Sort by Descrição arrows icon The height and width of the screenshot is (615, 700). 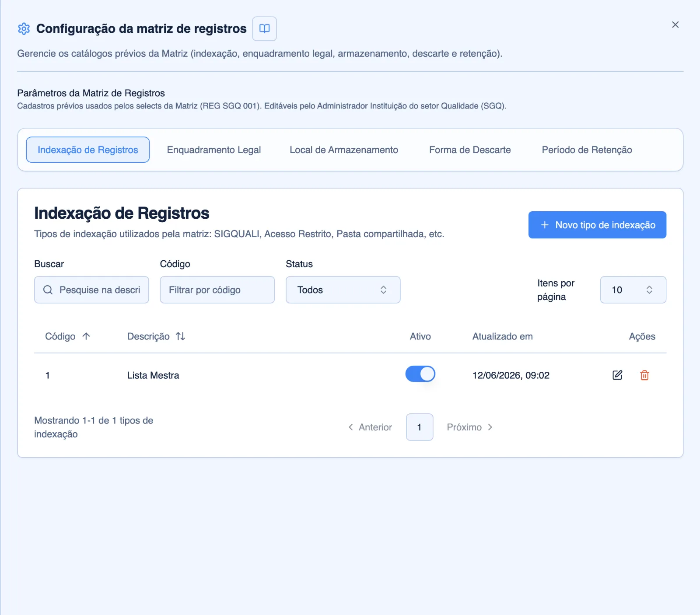point(181,336)
